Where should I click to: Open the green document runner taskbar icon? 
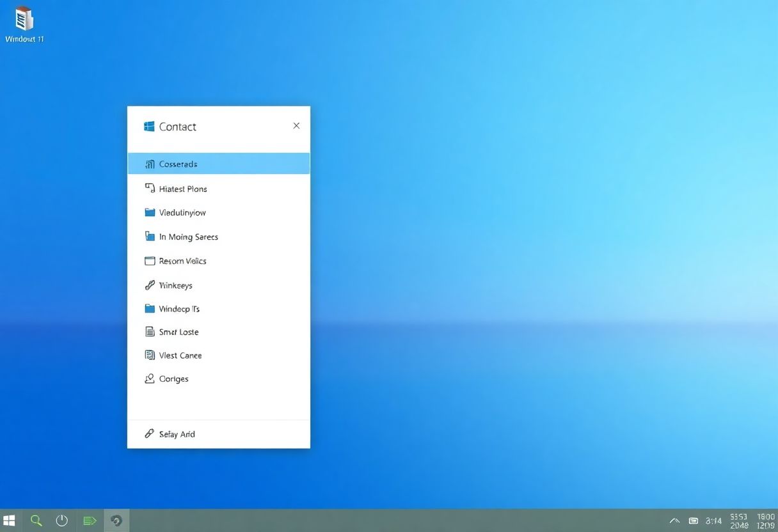point(90,520)
